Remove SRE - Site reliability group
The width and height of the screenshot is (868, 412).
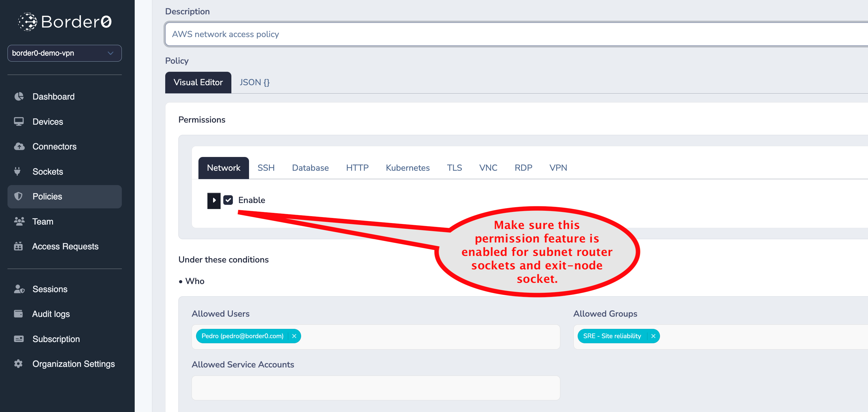pyautogui.click(x=653, y=336)
